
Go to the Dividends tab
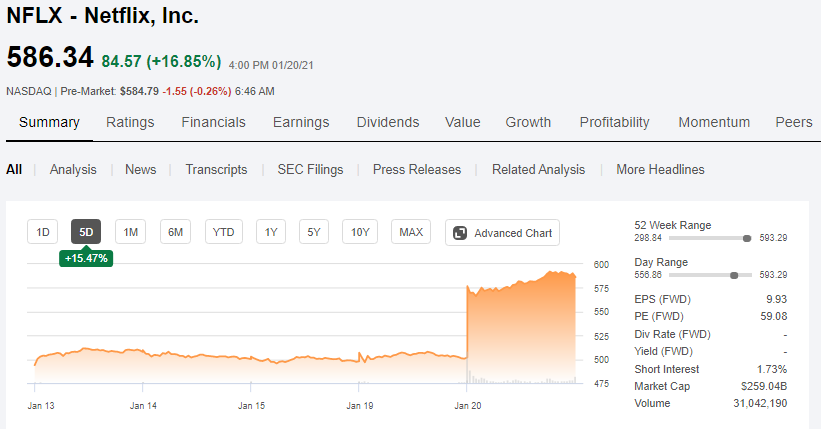tap(388, 122)
